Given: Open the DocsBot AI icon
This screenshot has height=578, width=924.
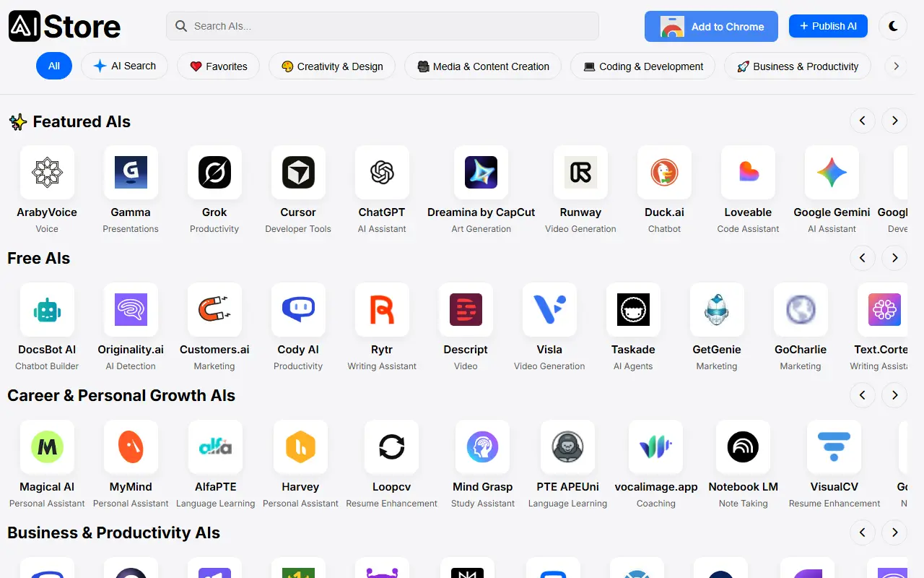Looking at the screenshot, I should (47, 310).
